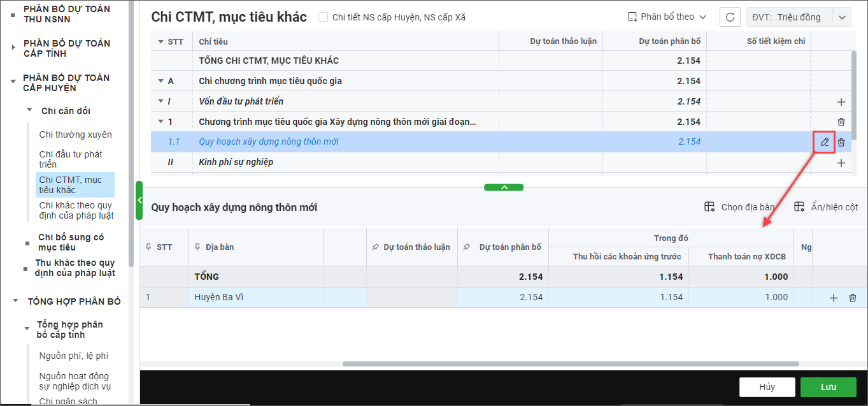Open Chi thường xuyên in sidebar
This screenshot has height=406, width=868.
click(75, 134)
